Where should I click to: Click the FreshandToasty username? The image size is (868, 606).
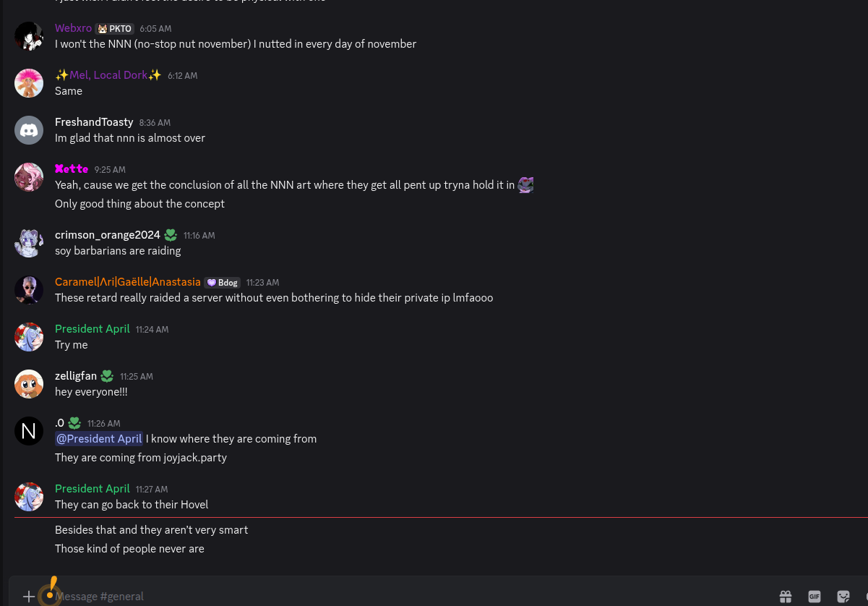click(94, 122)
